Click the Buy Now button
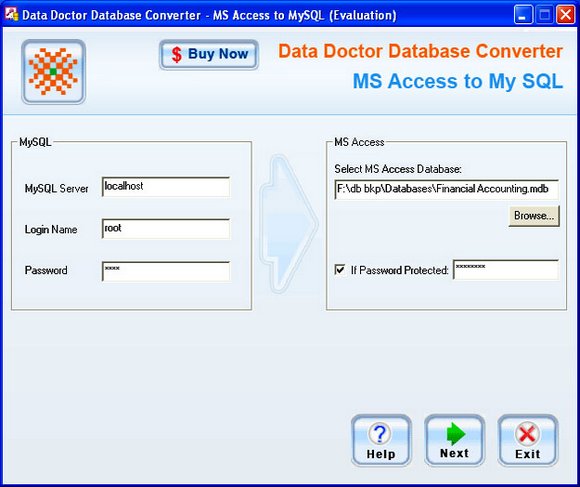The image size is (580, 487). (x=209, y=55)
